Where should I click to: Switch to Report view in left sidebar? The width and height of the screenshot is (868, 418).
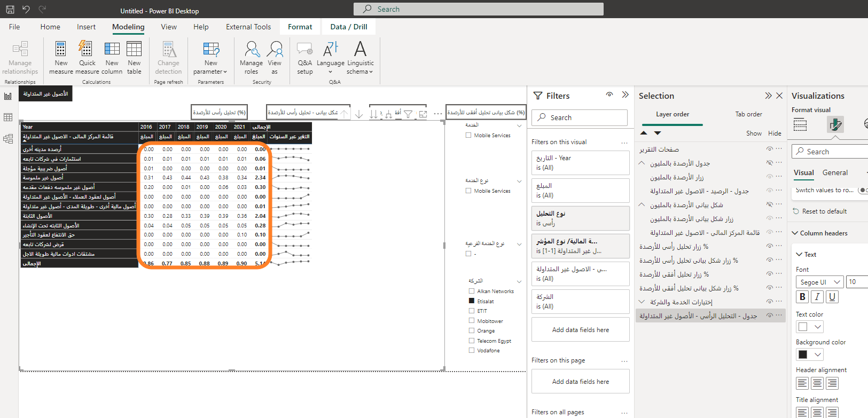click(8, 96)
